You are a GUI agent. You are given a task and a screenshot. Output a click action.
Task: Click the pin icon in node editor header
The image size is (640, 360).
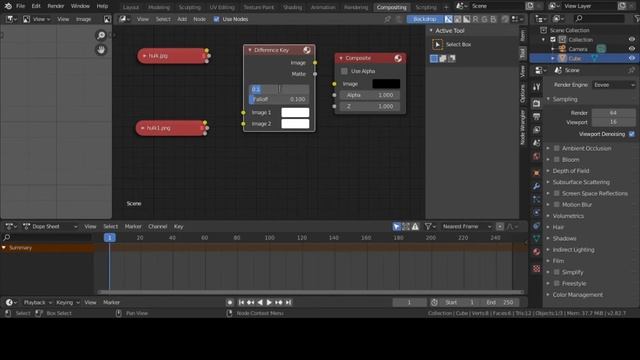pos(387,19)
